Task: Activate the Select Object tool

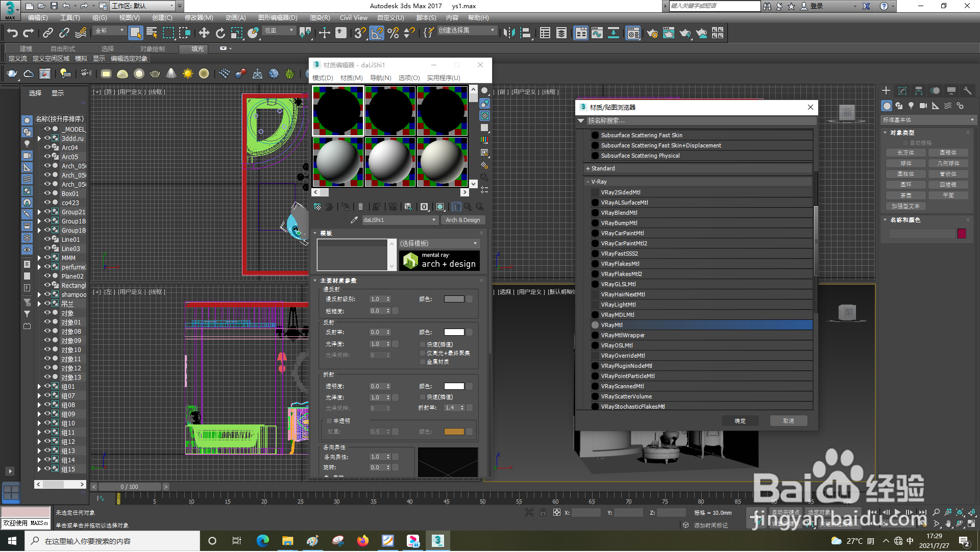Action: coord(135,33)
